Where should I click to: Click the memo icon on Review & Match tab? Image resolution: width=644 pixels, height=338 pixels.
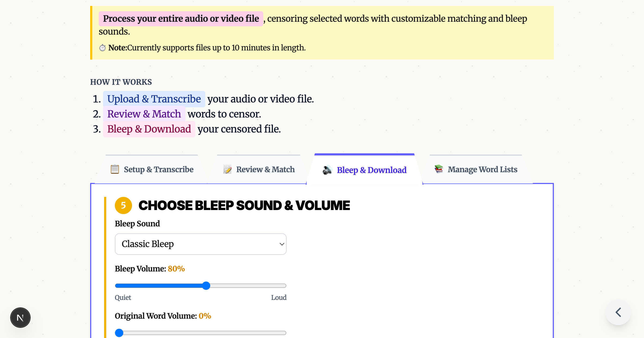point(227,169)
